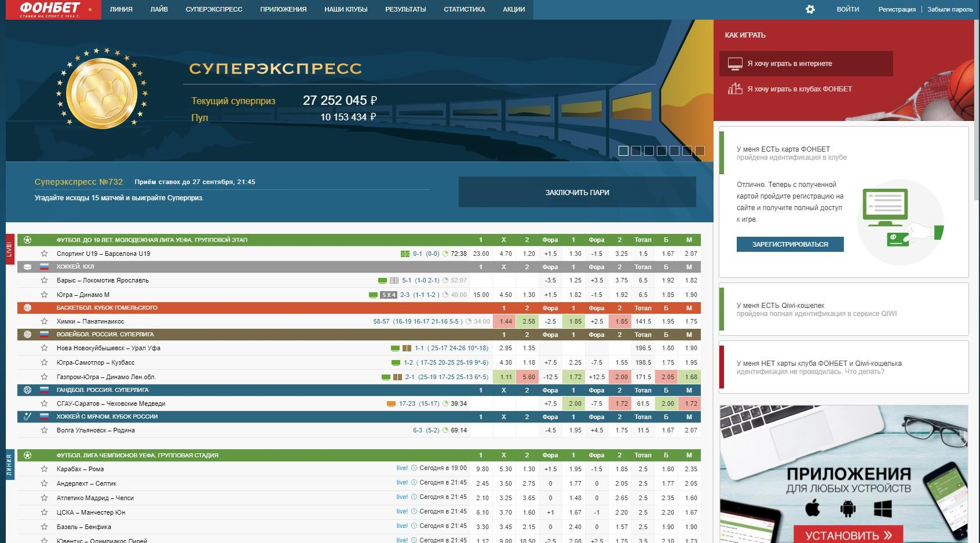Open the Регистрация link
The width and height of the screenshot is (980, 543).
click(897, 9)
